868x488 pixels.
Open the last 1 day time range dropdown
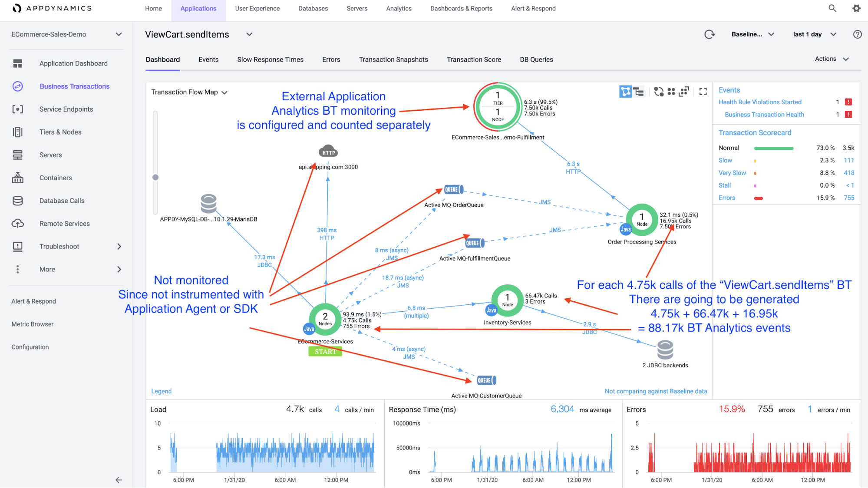(815, 34)
